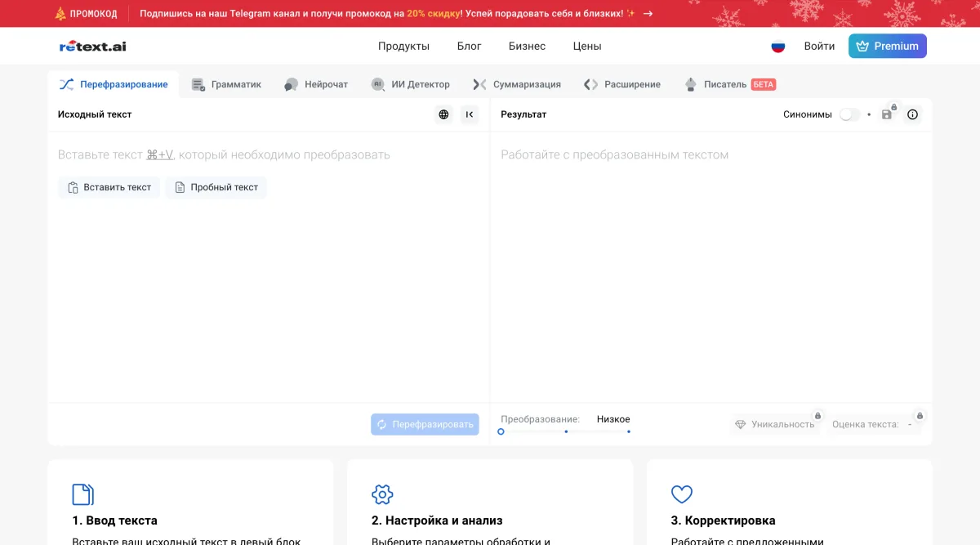Open the Russian flag language selector

pyautogui.click(x=778, y=47)
